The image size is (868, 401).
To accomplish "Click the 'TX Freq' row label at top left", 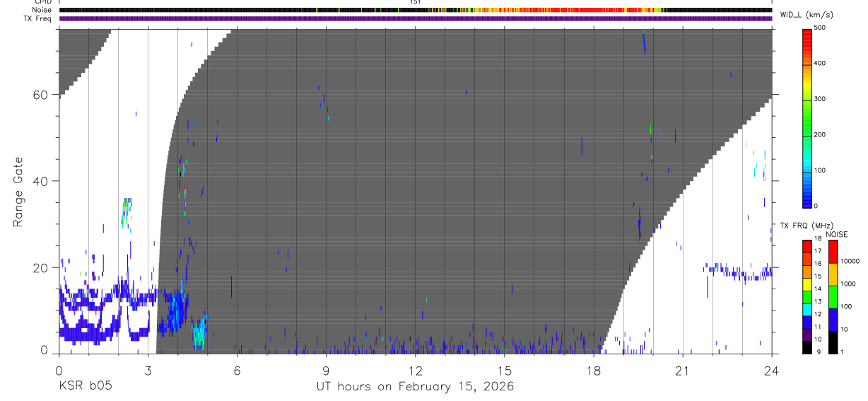I will [x=38, y=18].
